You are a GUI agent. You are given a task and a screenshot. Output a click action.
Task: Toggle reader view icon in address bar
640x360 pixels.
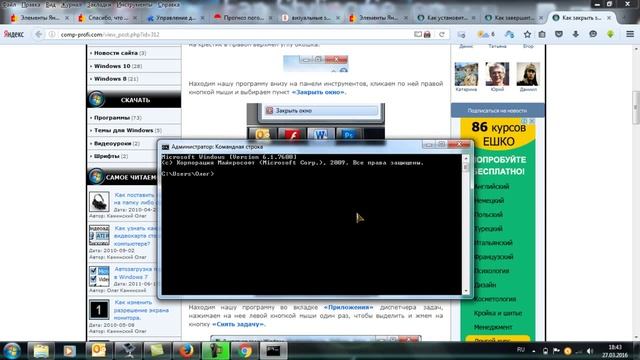[x=418, y=34]
